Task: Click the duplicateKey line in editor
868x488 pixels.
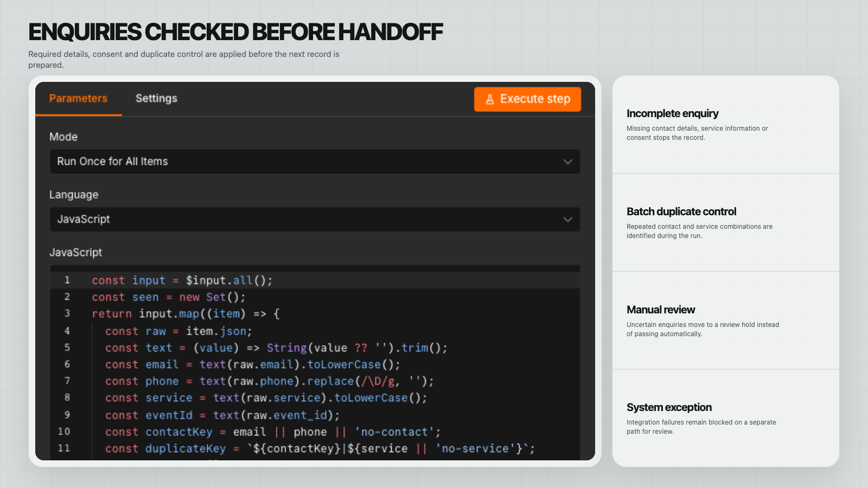Action: pyautogui.click(x=320, y=449)
